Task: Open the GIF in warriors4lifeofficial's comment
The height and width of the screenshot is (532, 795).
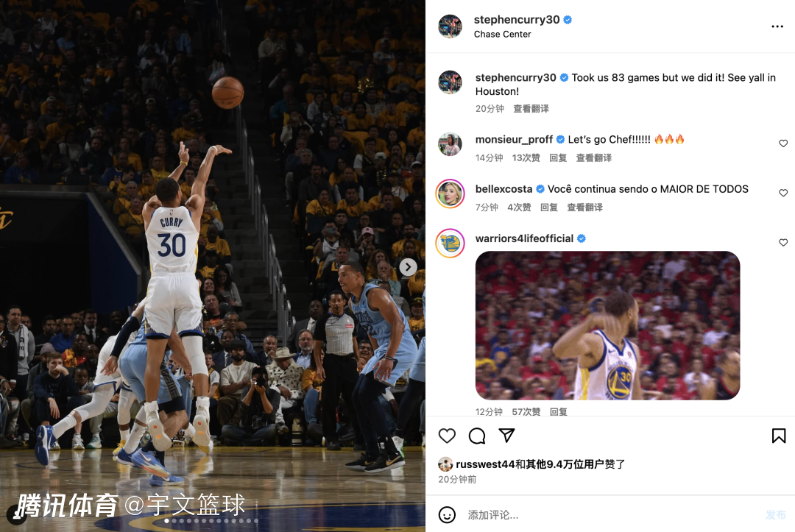Action: 607,325
